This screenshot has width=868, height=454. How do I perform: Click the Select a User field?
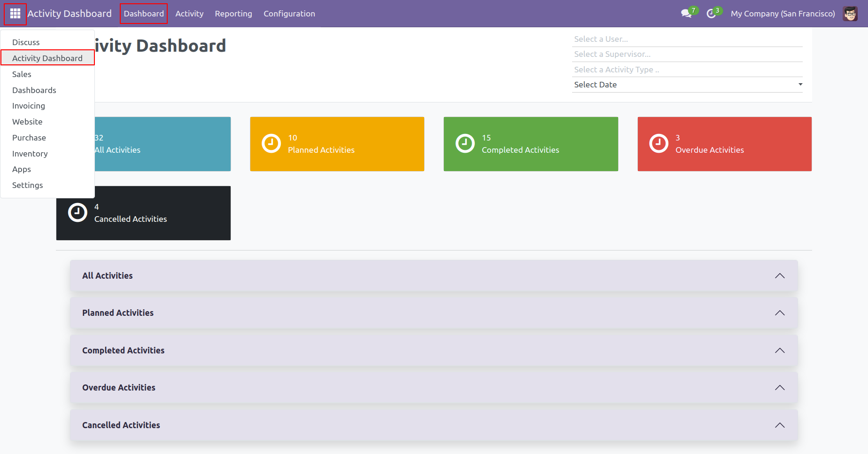click(687, 39)
